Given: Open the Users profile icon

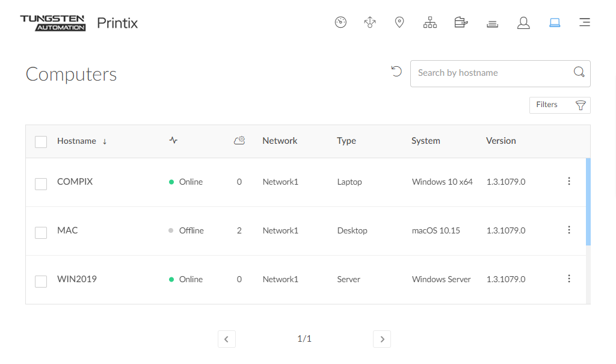Looking at the screenshot, I should coord(523,23).
